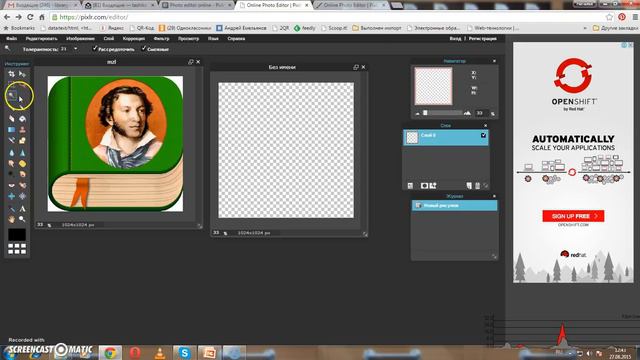Select the Blur drop tool
Viewport: 640px width, 360px height.
point(11,152)
